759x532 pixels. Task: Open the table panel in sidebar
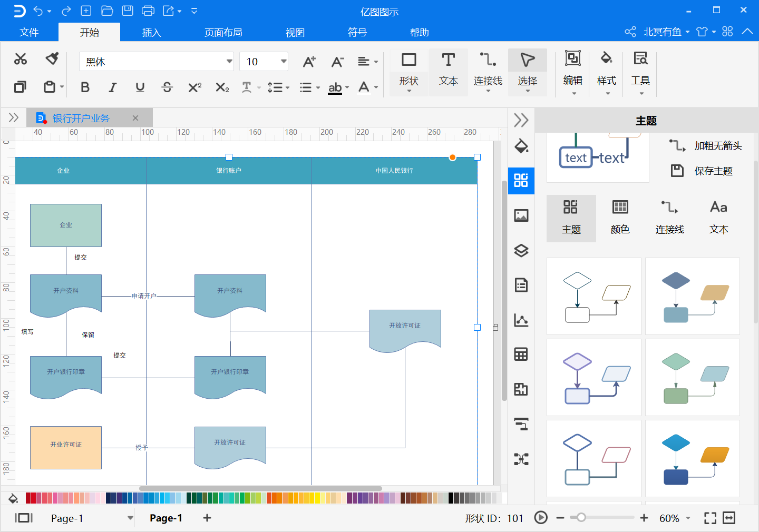tap(521, 354)
